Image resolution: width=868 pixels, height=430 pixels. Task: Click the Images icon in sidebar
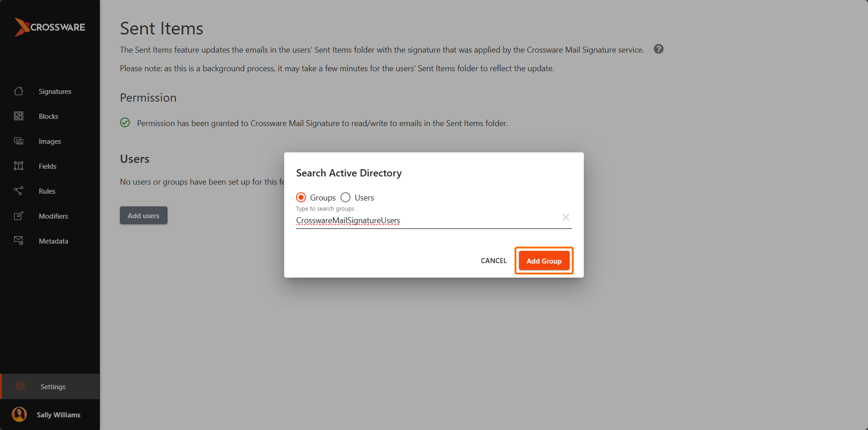pyautogui.click(x=19, y=141)
